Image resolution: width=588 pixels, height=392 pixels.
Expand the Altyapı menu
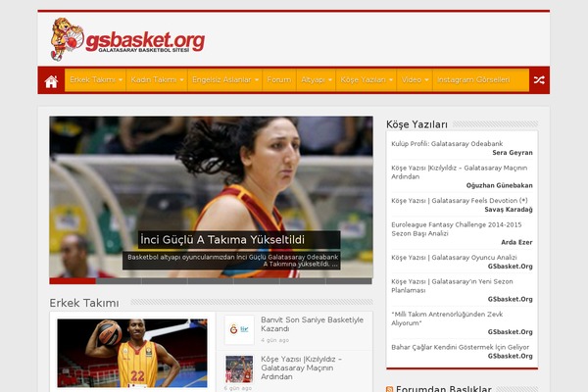[317, 80]
